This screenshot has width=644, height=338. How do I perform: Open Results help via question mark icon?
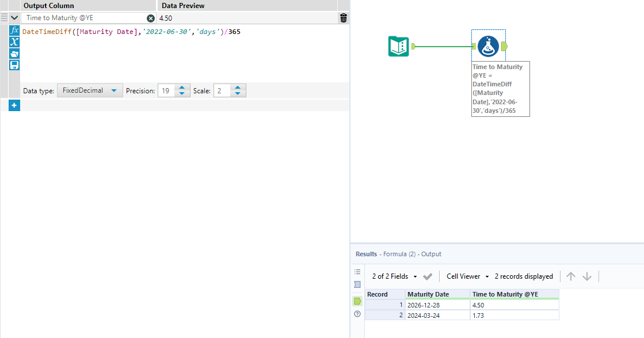(x=357, y=314)
